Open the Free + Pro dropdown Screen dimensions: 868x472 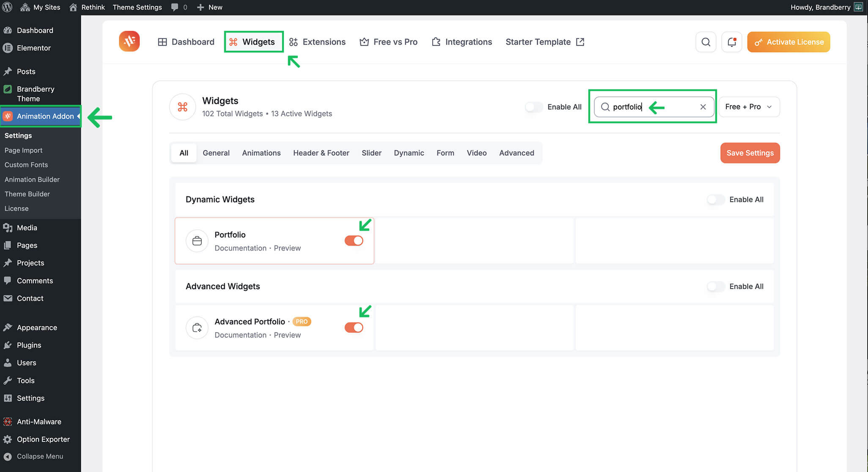749,107
